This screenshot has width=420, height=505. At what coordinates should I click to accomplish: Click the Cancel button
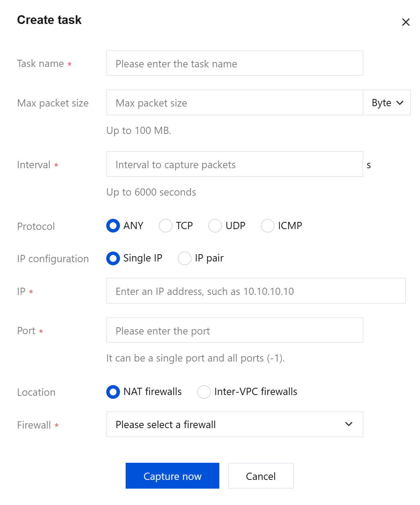[261, 476]
